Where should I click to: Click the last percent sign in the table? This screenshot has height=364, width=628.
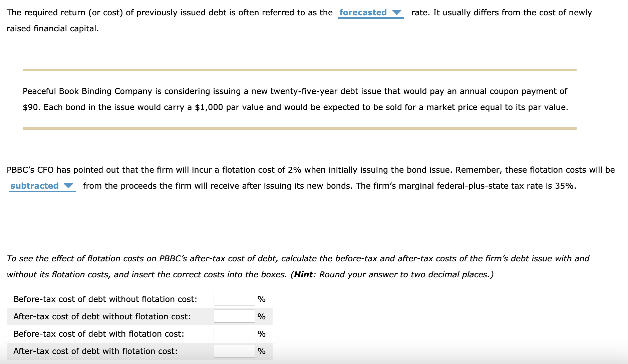[262, 351]
